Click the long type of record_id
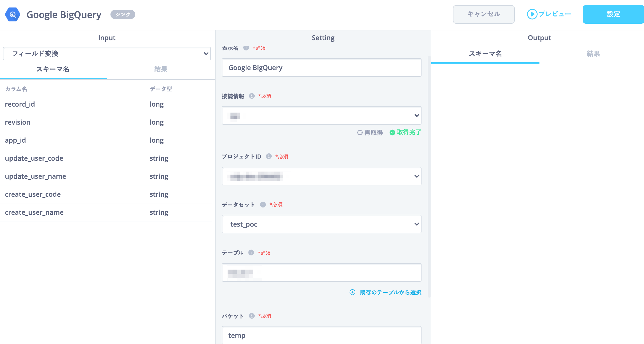 pos(157,104)
